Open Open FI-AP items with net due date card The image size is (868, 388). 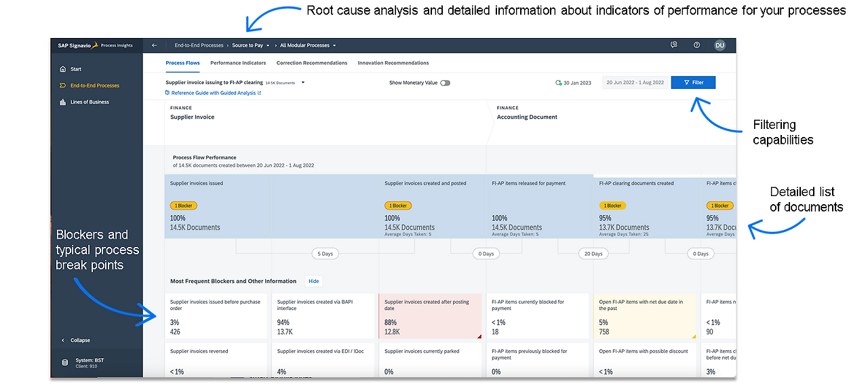pyautogui.click(x=645, y=316)
